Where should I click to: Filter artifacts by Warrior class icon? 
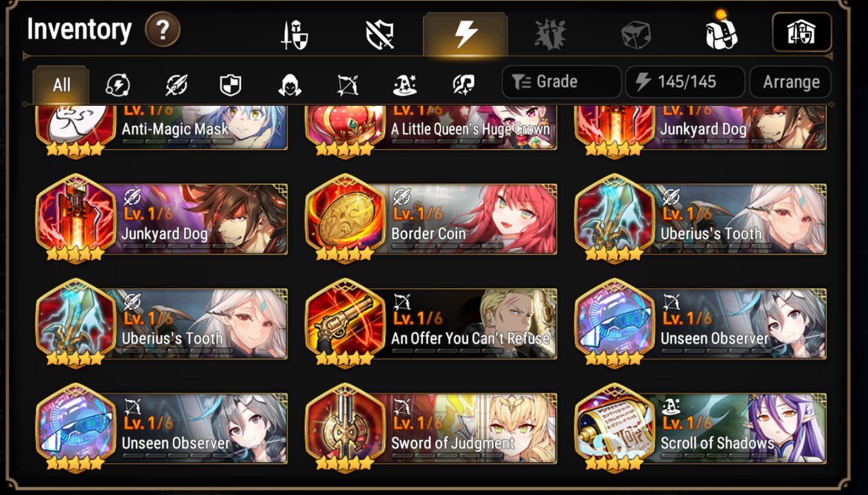point(118,85)
